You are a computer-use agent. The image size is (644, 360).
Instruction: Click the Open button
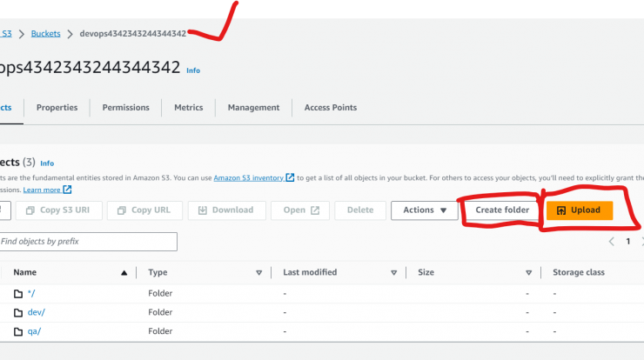(x=300, y=210)
